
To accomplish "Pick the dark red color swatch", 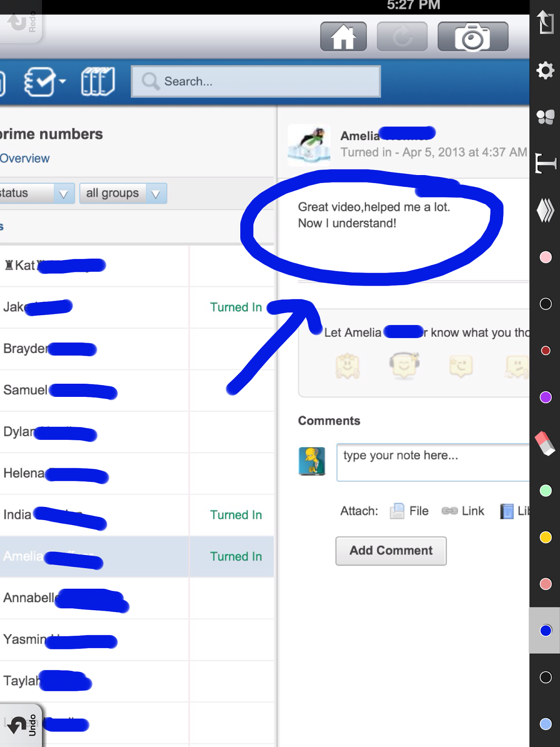I will tap(545, 351).
